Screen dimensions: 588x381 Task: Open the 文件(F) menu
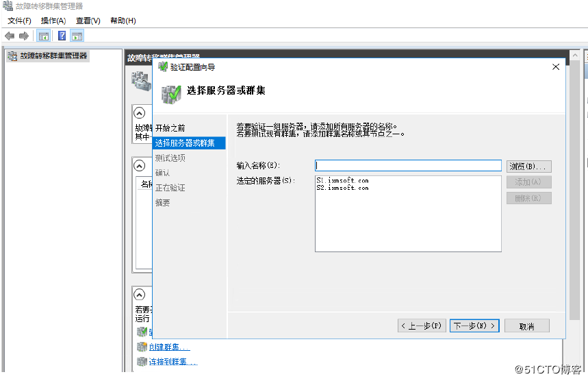point(19,21)
